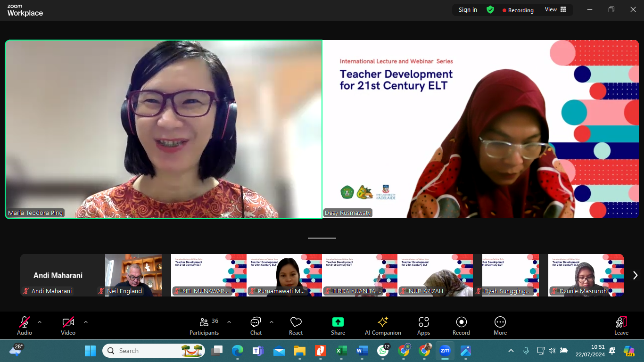
Task: Expand audio settings arrow next to Audio
Action: point(40,322)
